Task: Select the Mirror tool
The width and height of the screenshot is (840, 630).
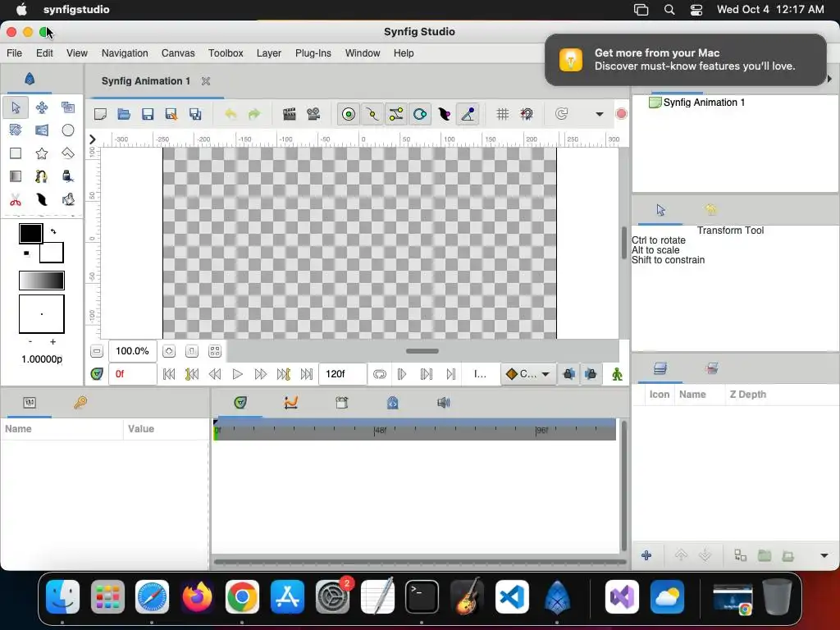Action: [x=42, y=130]
